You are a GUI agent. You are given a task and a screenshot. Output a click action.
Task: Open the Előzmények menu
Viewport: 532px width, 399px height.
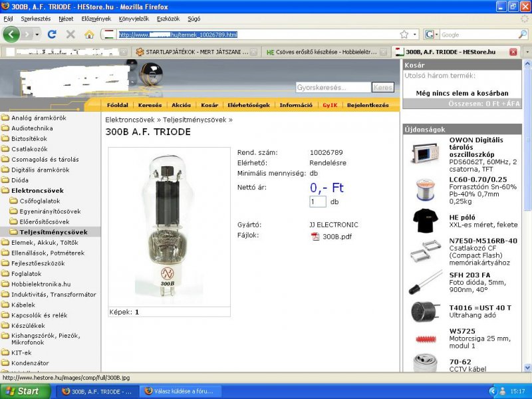pos(96,19)
